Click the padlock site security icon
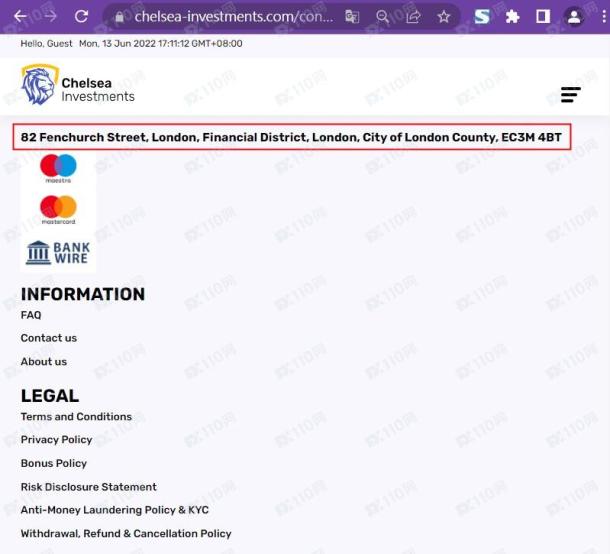610x554 pixels. point(119,17)
